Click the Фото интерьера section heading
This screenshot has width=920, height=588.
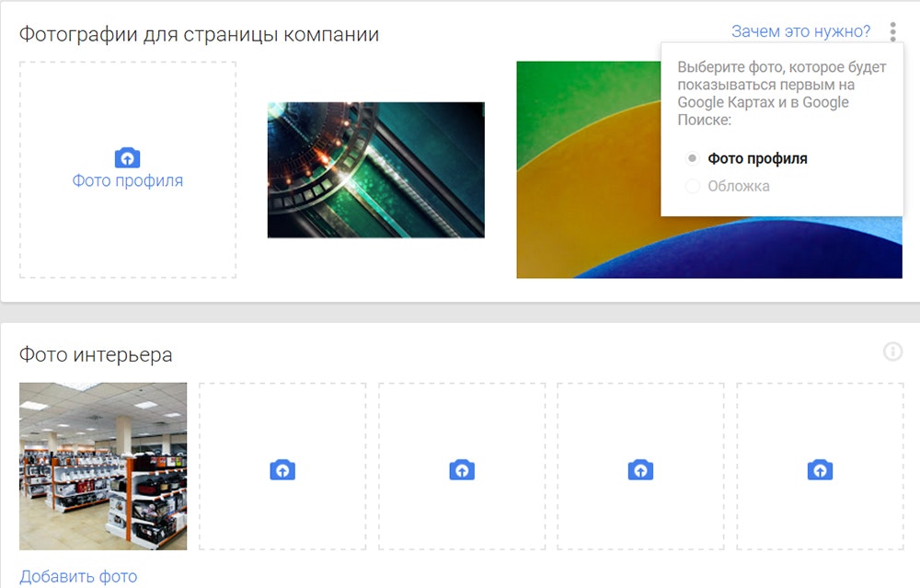click(x=96, y=354)
